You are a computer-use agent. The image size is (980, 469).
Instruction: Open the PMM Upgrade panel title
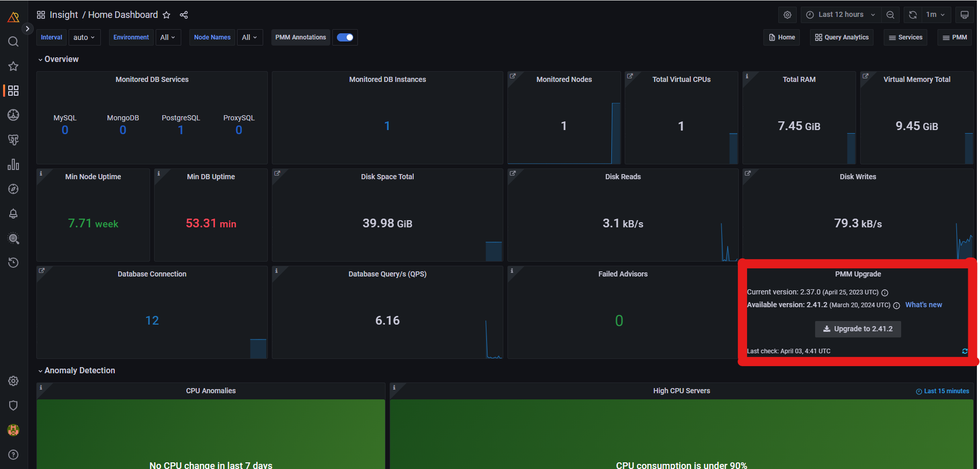tap(858, 274)
